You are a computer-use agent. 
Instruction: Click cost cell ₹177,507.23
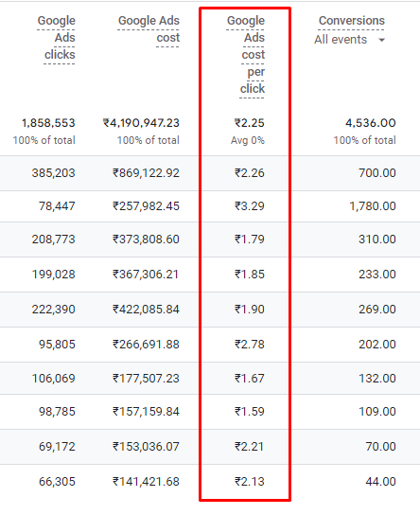click(x=146, y=379)
